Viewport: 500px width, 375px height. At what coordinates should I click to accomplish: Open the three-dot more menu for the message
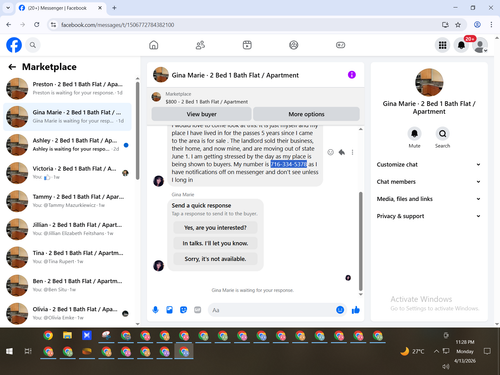pos(352,152)
